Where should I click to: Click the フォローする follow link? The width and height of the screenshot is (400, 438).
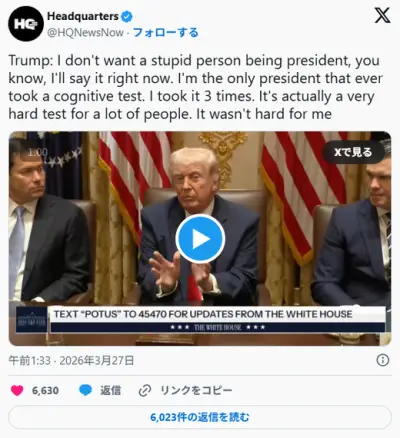coord(166,33)
